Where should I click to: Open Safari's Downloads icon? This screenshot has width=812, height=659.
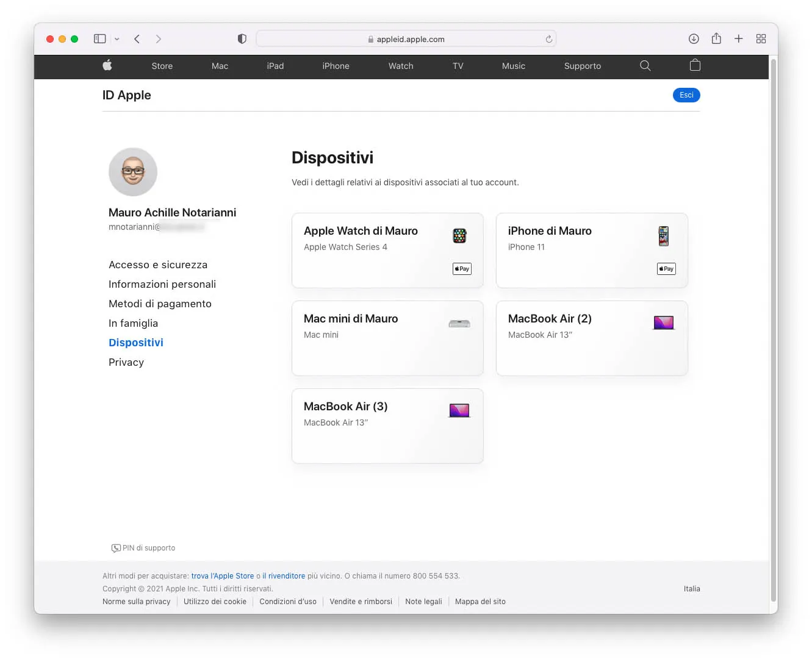tap(694, 38)
